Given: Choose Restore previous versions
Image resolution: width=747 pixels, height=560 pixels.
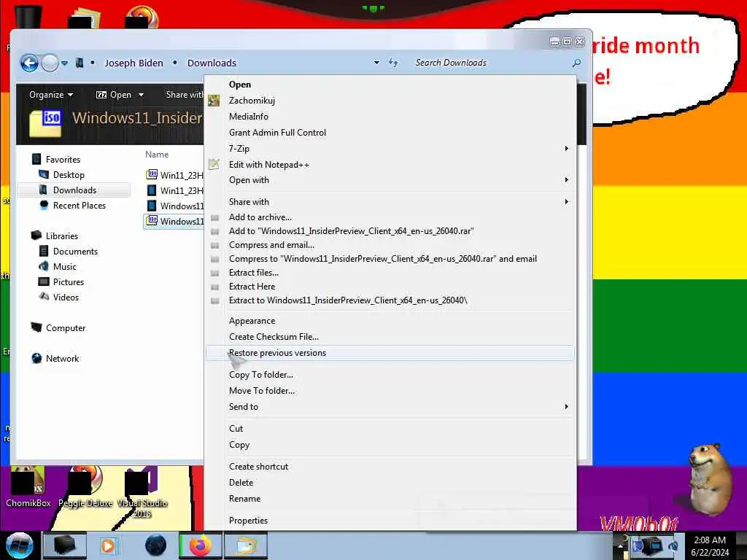Looking at the screenshot, I should point(390,353).
